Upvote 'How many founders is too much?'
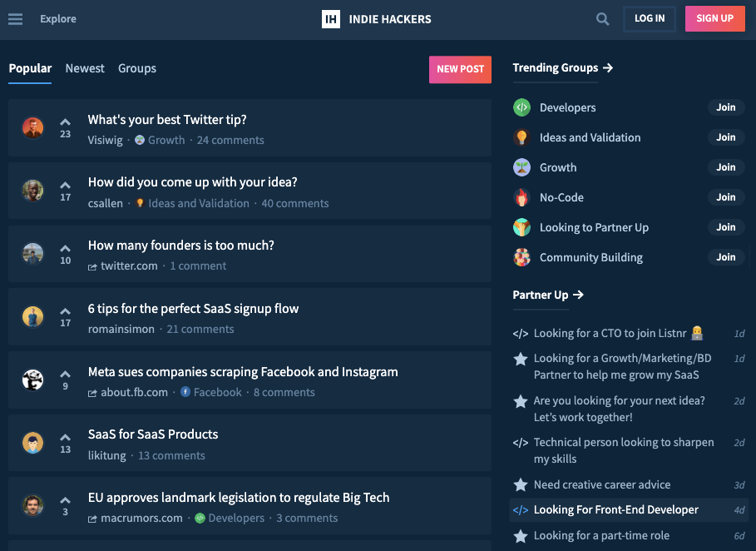 [x=65, y=249]
